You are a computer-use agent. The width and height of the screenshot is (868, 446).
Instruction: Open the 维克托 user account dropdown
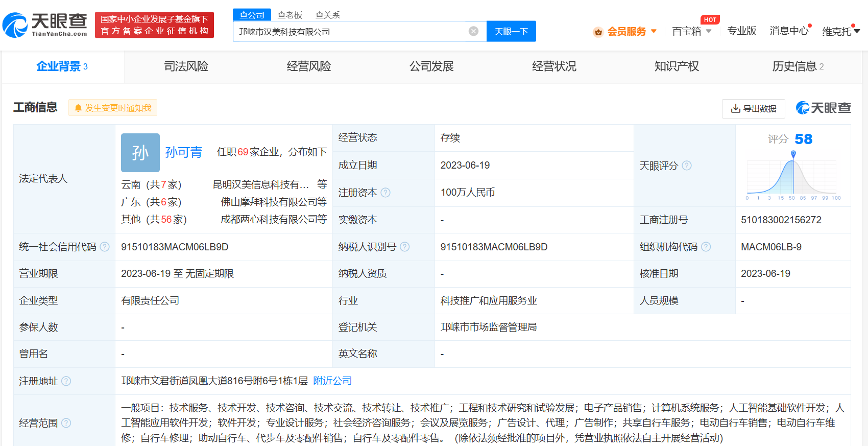[840, 32]
